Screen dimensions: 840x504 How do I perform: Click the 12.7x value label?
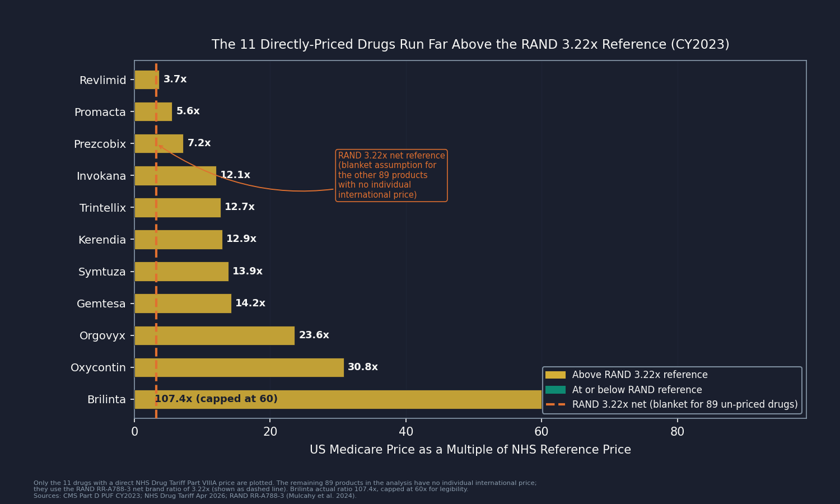pyautogui.click(x=240, y=207)
